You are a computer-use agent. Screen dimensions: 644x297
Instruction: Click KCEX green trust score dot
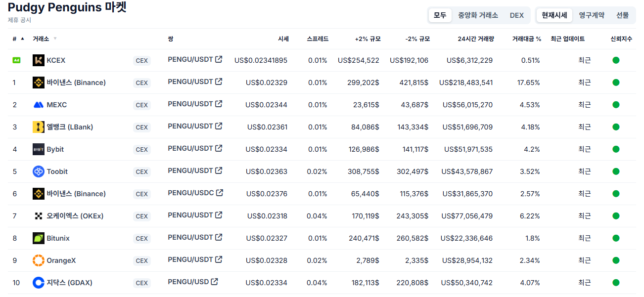point(616,60)
